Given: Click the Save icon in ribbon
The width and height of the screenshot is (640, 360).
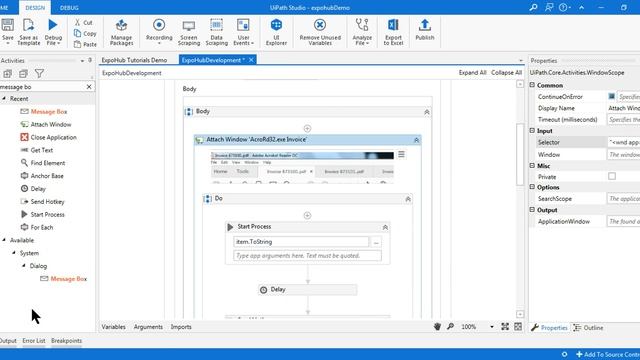Looking at the screenshot, I should (7, 25).
